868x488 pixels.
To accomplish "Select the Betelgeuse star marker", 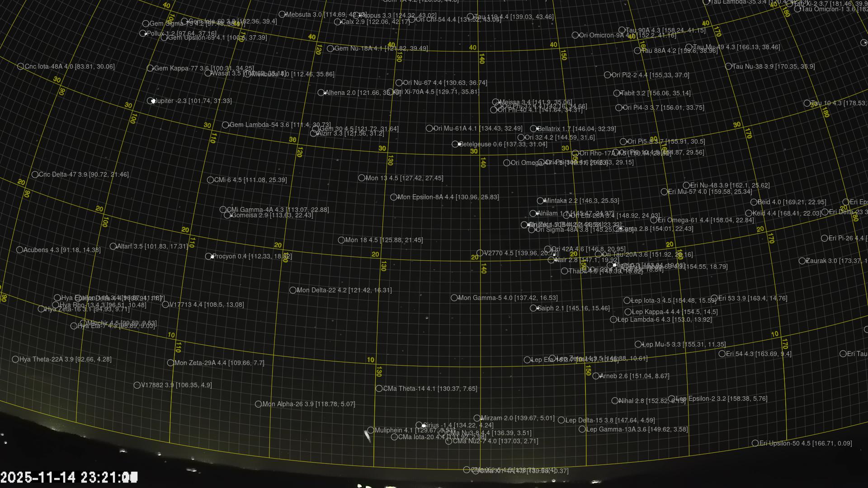I will 455,144.
